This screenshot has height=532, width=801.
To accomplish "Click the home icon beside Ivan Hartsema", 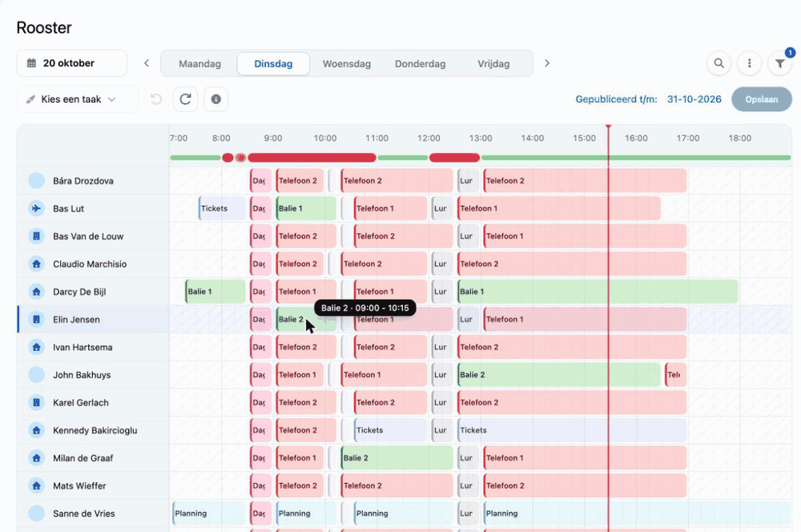I will pos(36,348).
